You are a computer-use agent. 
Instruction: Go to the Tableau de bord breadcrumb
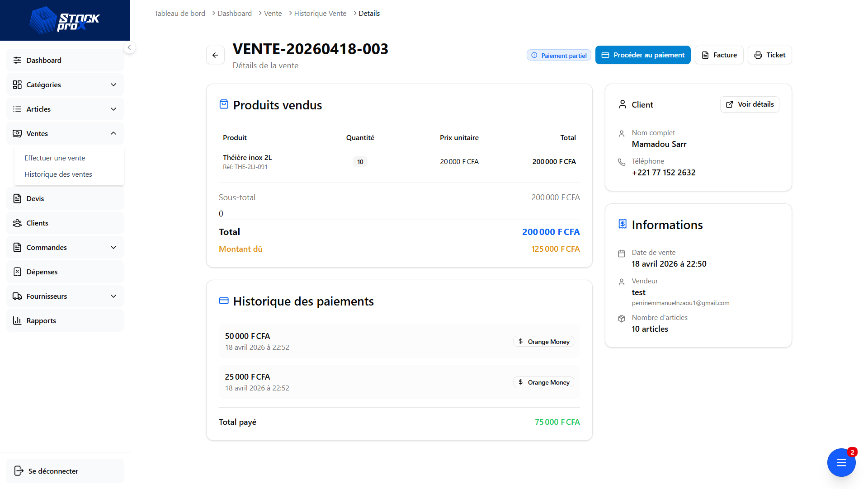click(x=180, y=13)
